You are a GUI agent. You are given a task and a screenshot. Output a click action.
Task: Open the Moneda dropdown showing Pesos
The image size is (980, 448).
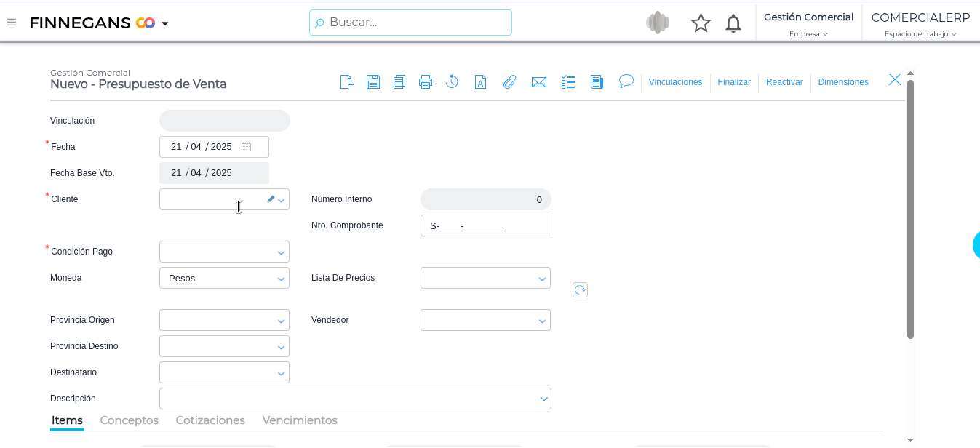pos(281,279)
